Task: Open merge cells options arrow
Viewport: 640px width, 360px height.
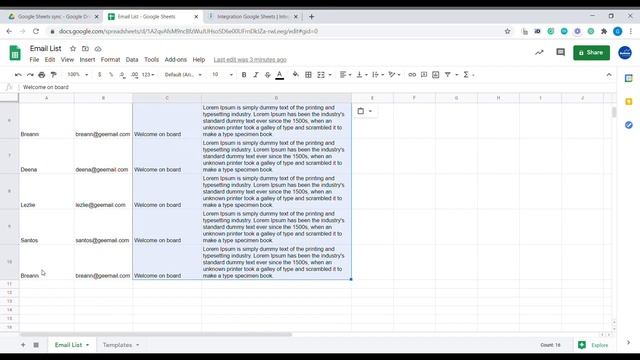Action: tap(330, 75)
